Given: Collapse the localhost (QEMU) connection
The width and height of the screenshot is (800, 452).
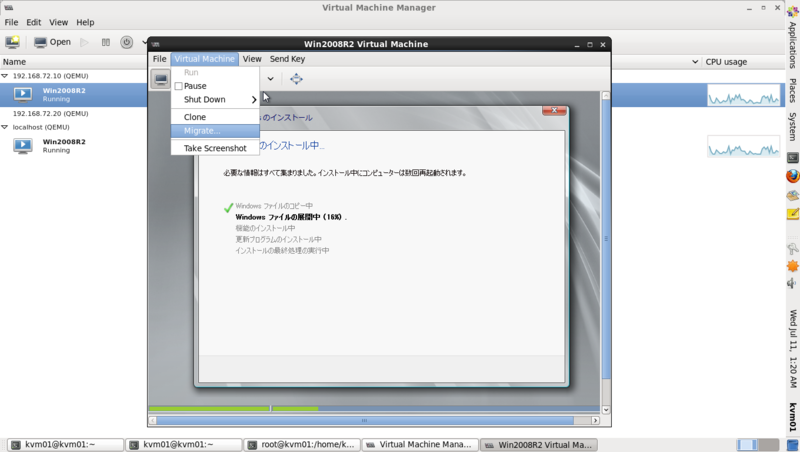Looking at the screenshot, I should click(5, 127).
